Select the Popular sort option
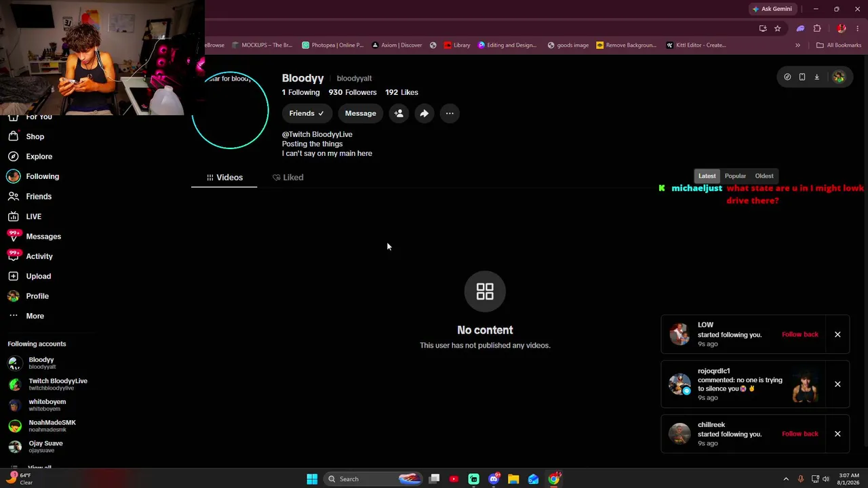 (x=735, y=176)
